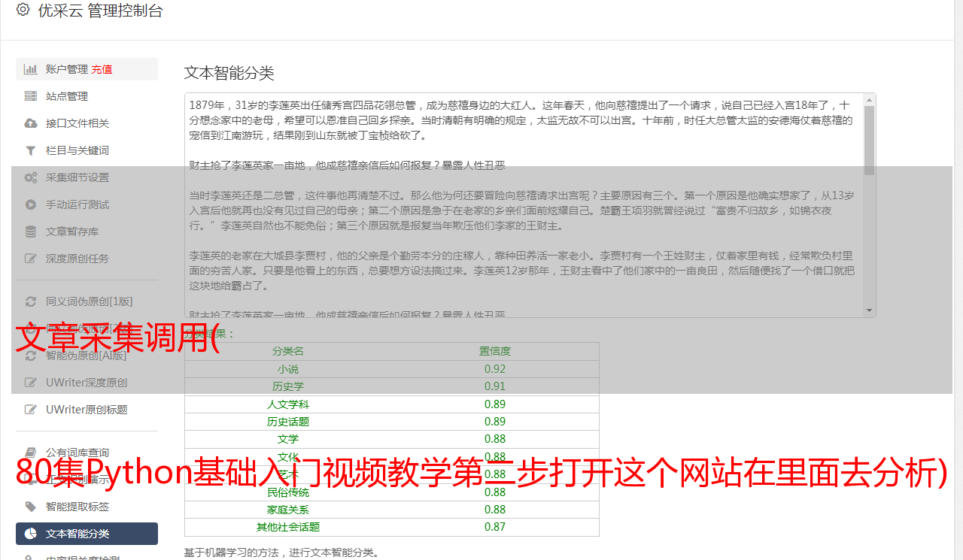
Task: Select the 文学 category cell
Action: coord(288,439)
